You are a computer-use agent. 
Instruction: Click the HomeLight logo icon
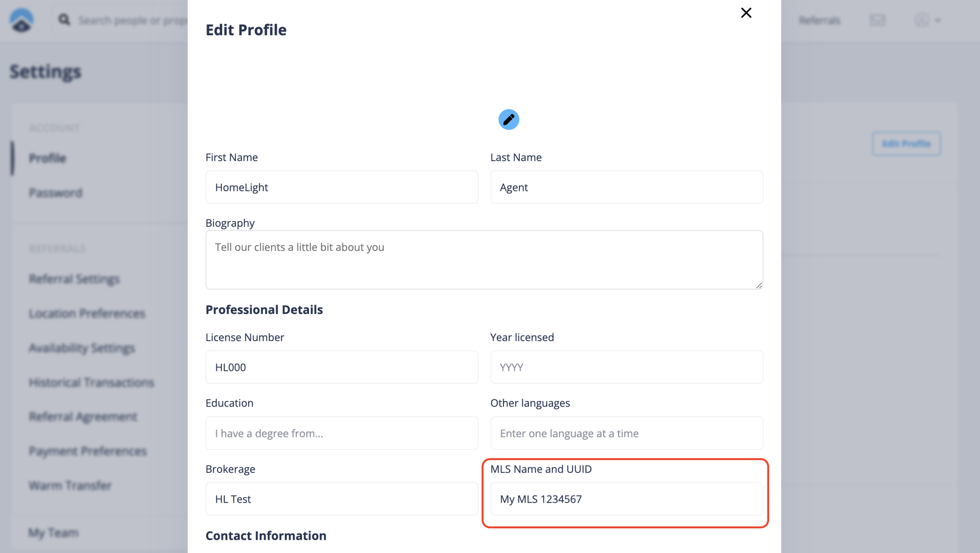point(21,19)
